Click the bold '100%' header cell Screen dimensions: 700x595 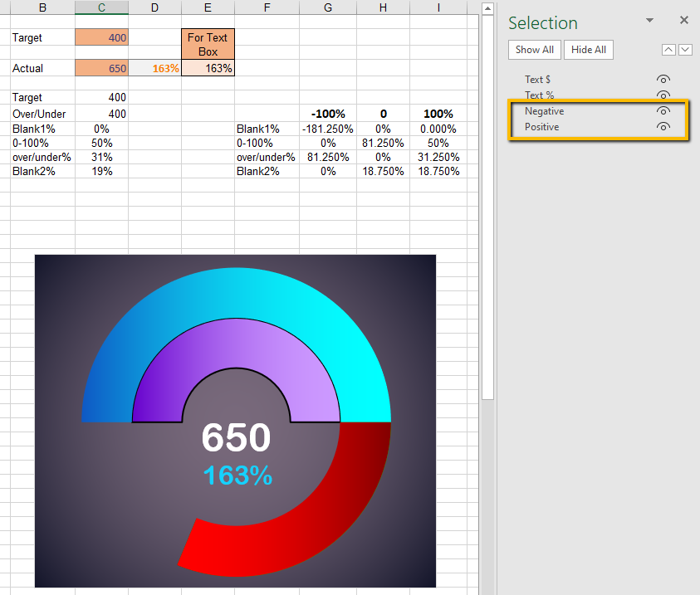438,114
